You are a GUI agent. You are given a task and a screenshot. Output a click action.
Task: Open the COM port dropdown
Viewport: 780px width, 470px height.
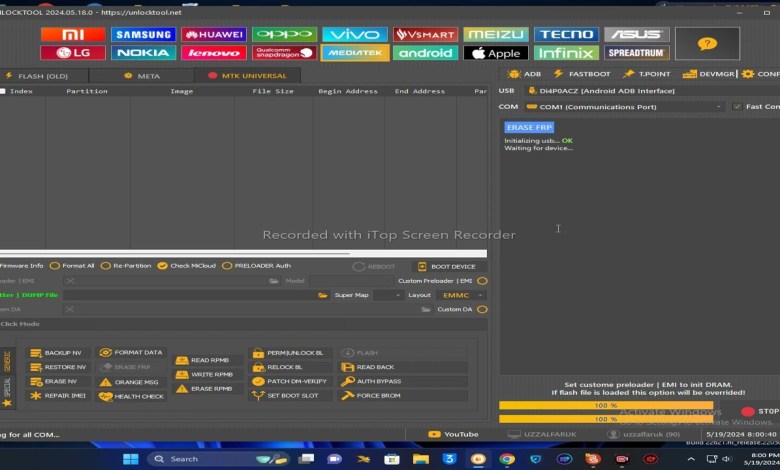click(x=625, y=106)
